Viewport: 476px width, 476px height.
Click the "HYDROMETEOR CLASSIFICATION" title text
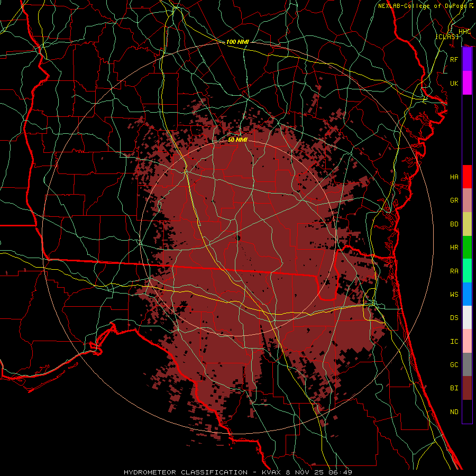click(x=186, y=472)
